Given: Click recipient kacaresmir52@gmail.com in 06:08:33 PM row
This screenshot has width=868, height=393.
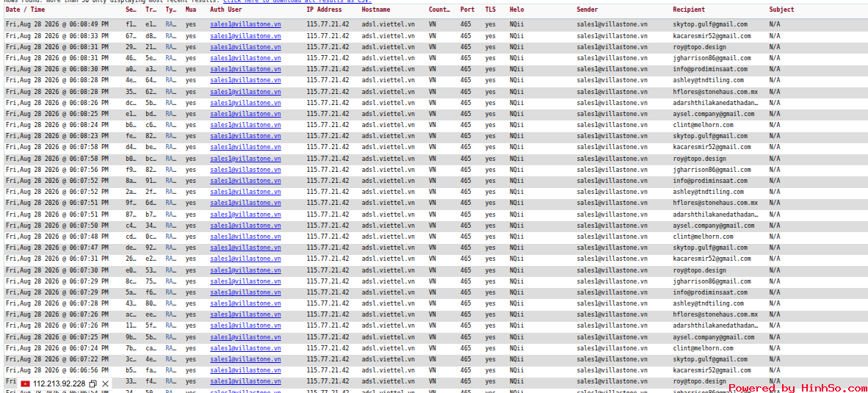Looking at the screenshot, I should (712, 35).
